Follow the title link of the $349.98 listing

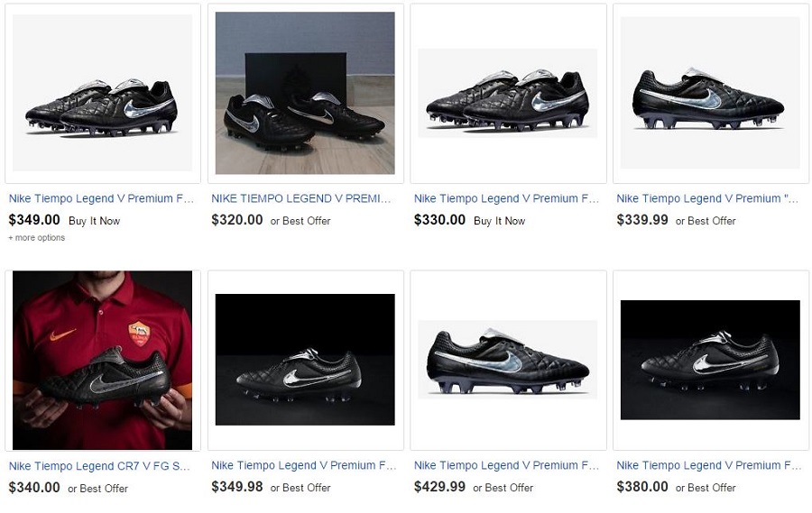pyautogui.click(x=303, y=466)
